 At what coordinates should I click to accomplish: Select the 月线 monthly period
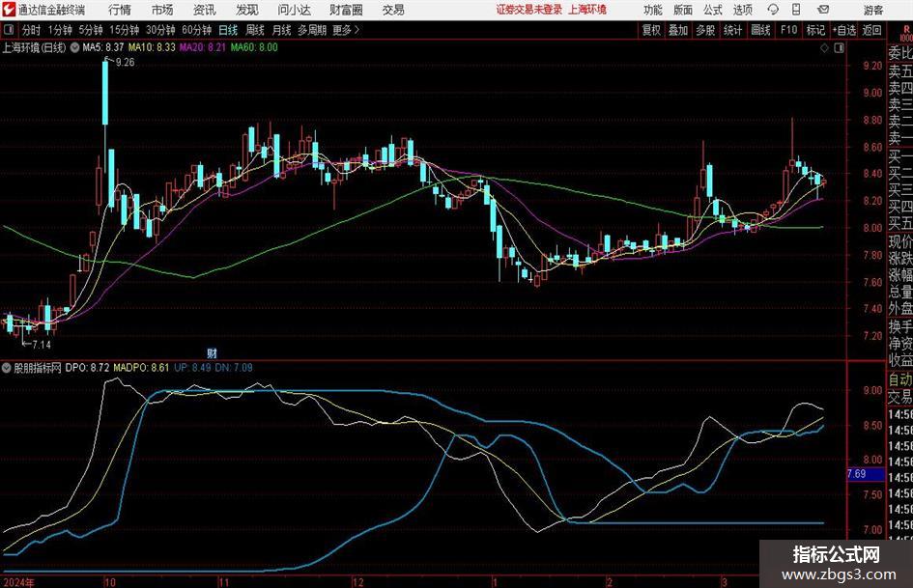282,30
